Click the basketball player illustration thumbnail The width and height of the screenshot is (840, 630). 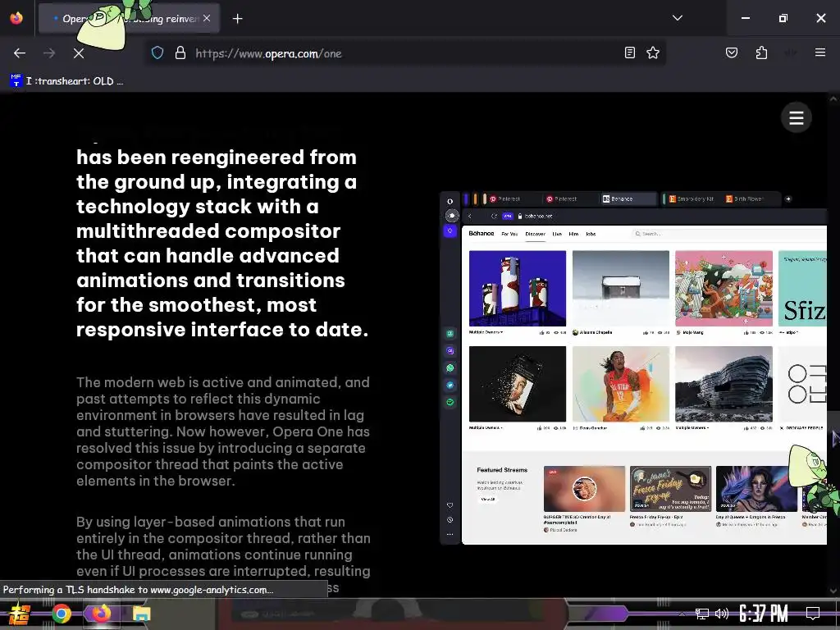(x=620, y=384)
